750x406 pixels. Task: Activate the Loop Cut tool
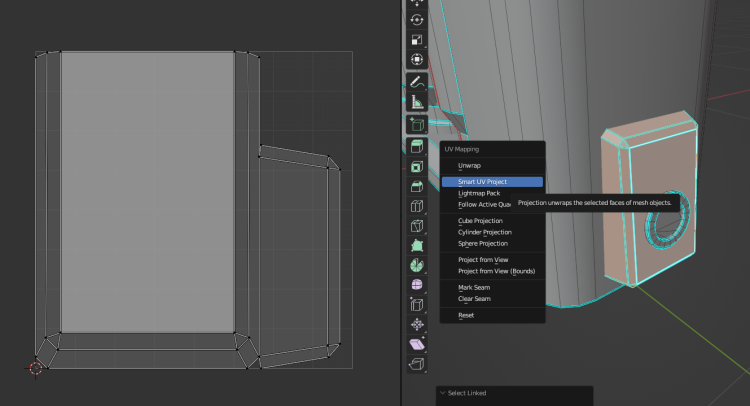[417, 206]
